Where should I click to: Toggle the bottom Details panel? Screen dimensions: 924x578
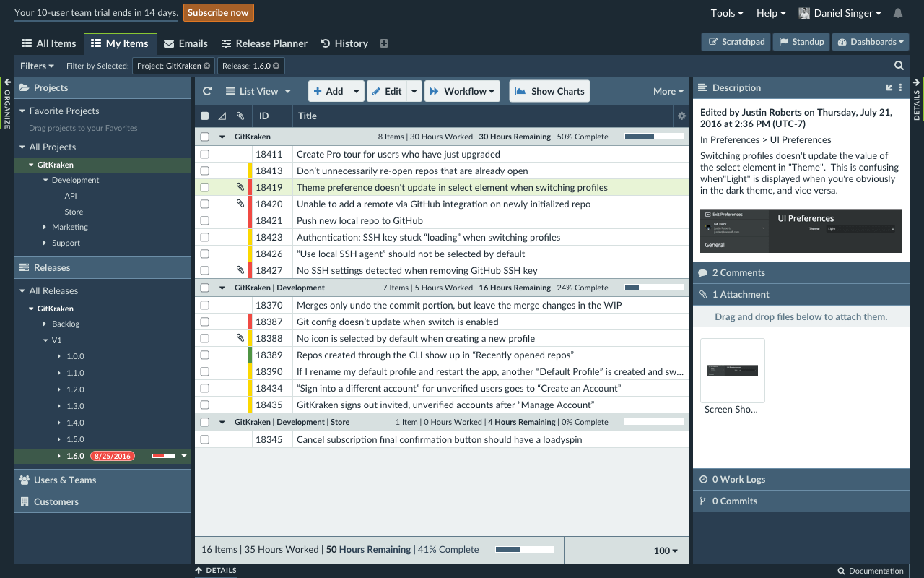pos(216,570)
